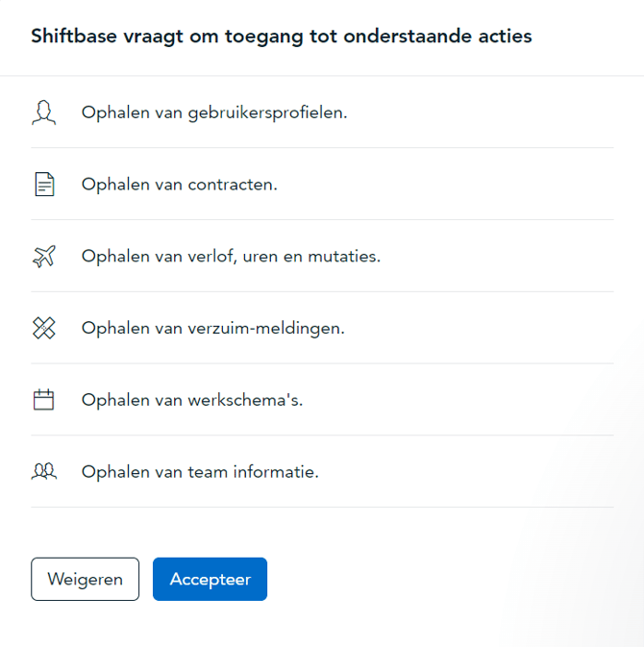Click the calendar icon for work schedules
Image resolution: width=644 pixels, height=647 pixels.
point(44,400)
